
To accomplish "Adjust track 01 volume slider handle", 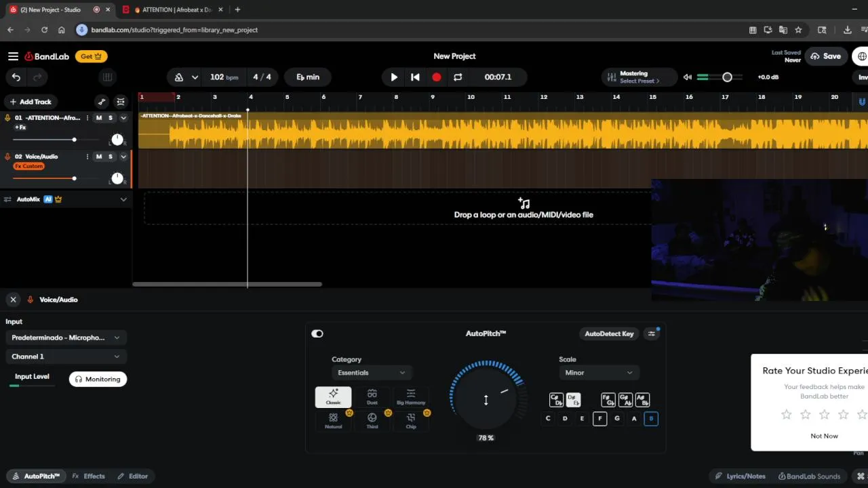I will [x=74, y=140].
